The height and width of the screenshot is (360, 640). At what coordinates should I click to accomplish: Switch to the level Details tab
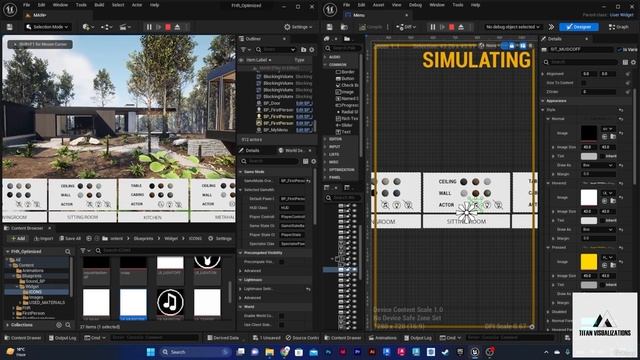coord(250,150)
